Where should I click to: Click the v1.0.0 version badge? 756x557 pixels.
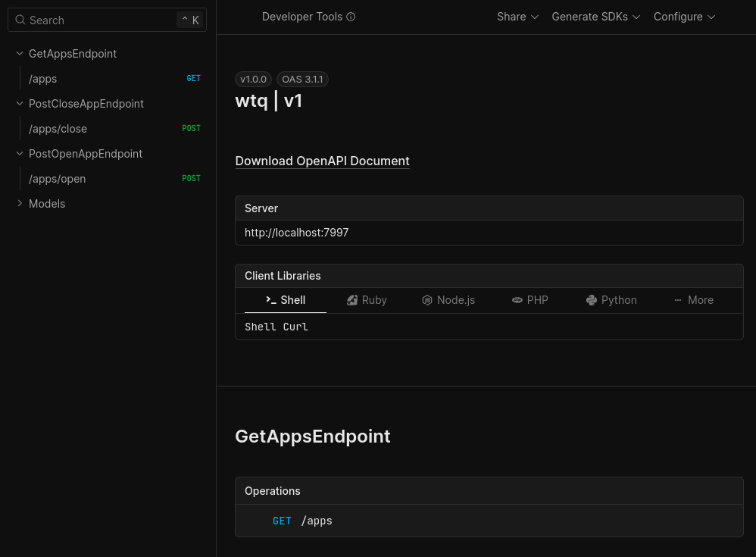pyautogui.click(x=253, y=79)
